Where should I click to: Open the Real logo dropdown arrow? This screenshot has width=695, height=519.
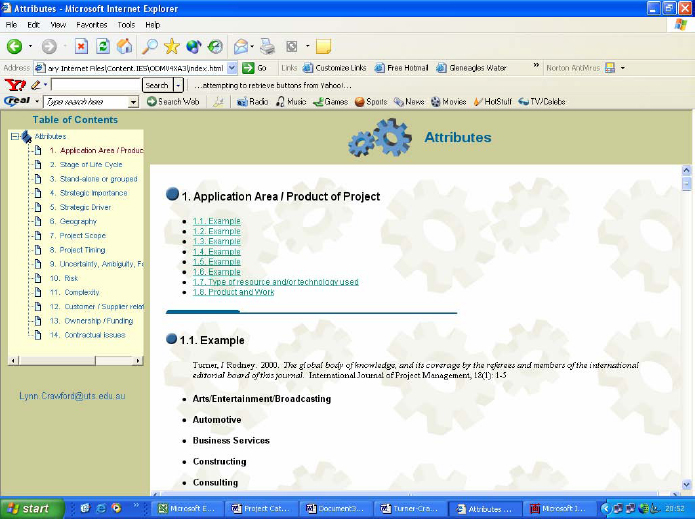pyautogui.click(x=37, y=101)
